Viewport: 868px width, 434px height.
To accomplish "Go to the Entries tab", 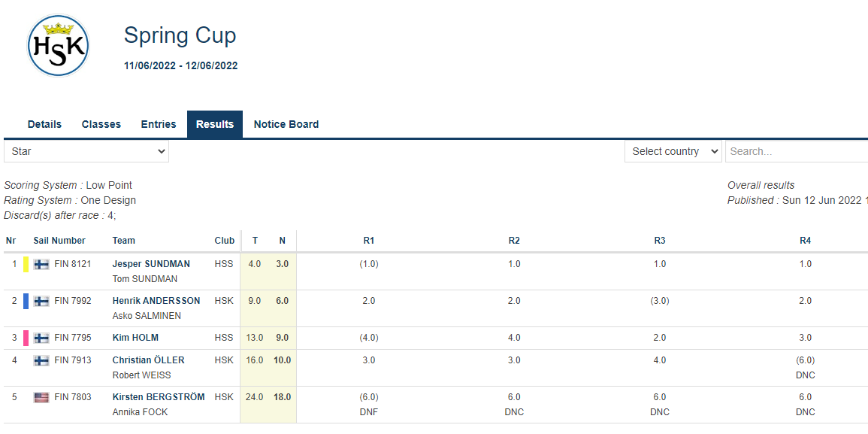I will 159,124.
